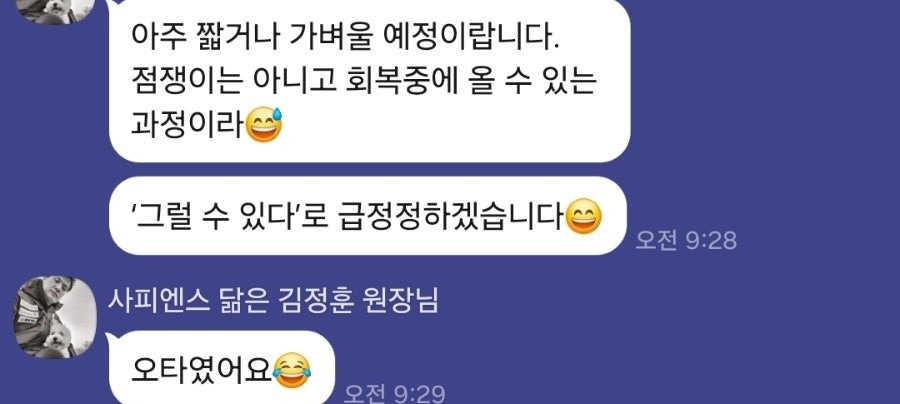Select the 오타였어요 message bubble
This screenshot has width=900, height=404.
point(222,368)
